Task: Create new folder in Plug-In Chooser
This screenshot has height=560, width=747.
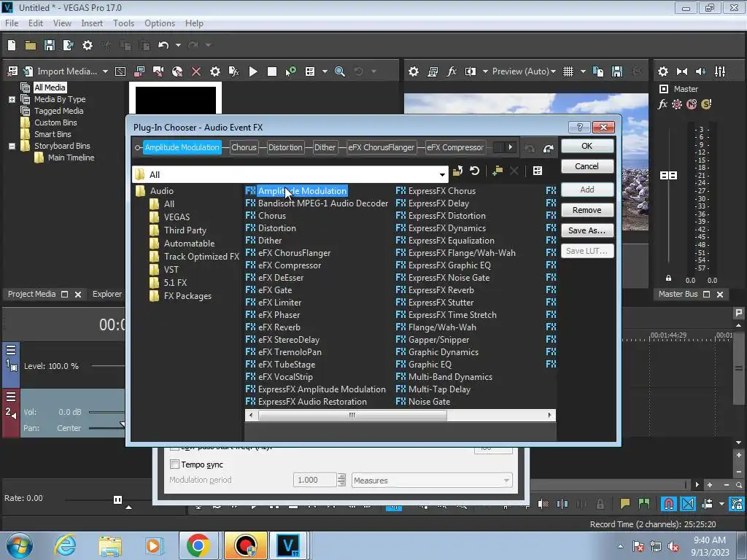Action: pos(498,171)
